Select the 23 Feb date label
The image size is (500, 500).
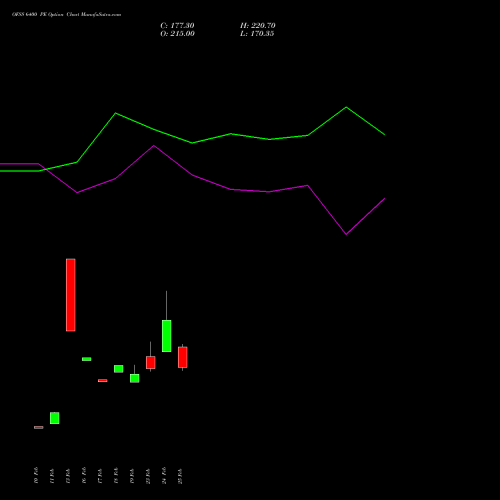click(148, 476)
